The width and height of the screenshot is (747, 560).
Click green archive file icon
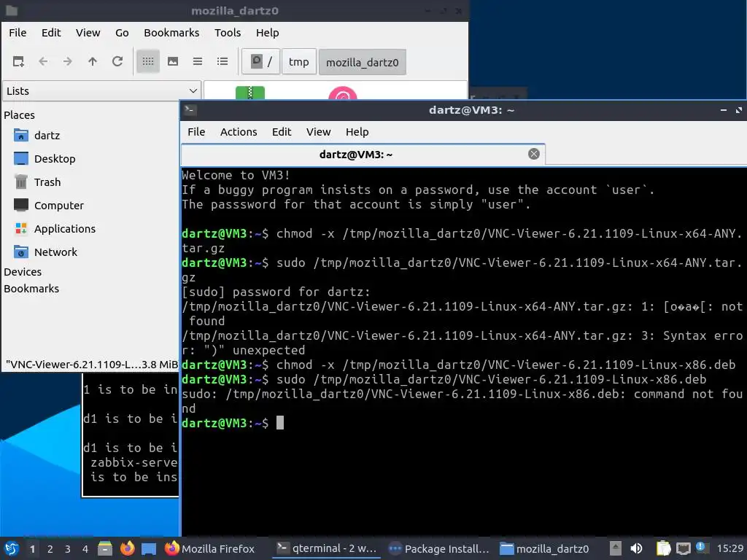(x=250, y=93)
